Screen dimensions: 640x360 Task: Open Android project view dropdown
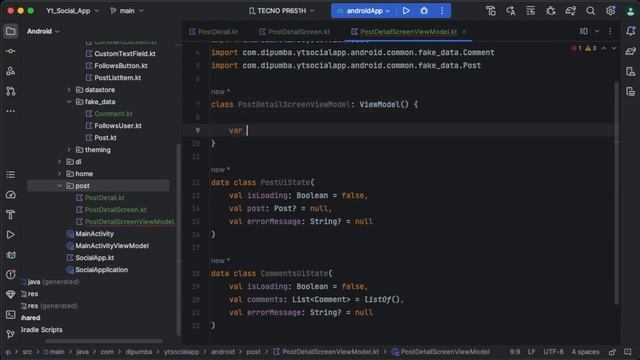(x=43, y=31)
